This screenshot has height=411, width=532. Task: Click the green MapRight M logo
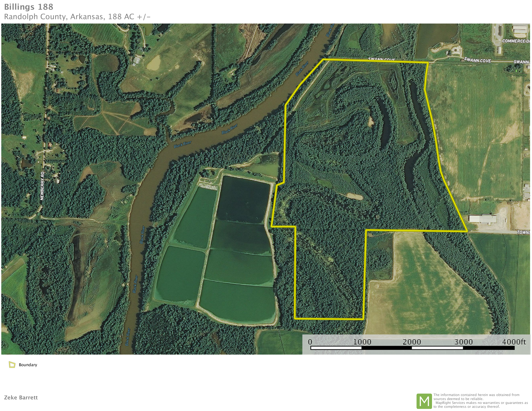(x=424, y=401)
